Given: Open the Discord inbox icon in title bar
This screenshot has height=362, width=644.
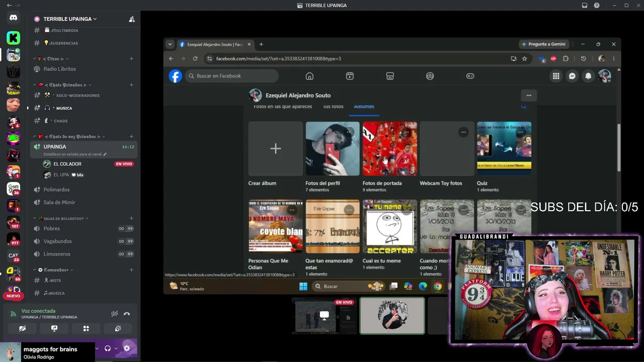Looking at the screenshot, I should coord(585,6).
